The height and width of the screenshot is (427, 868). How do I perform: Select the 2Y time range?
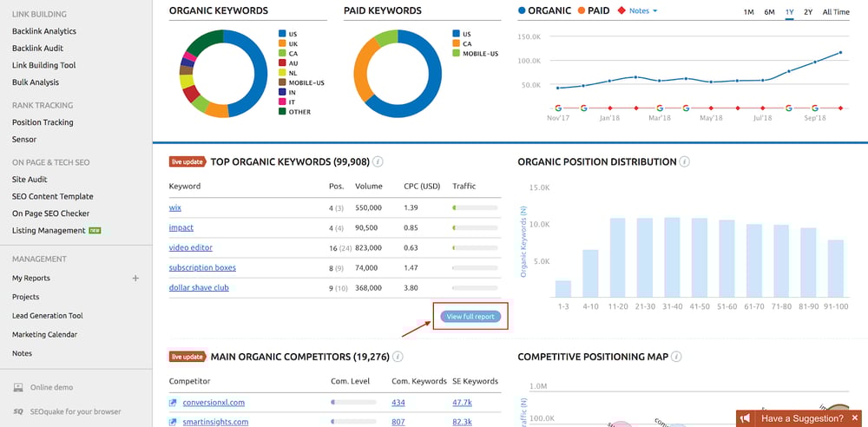[x=808, y=11]
